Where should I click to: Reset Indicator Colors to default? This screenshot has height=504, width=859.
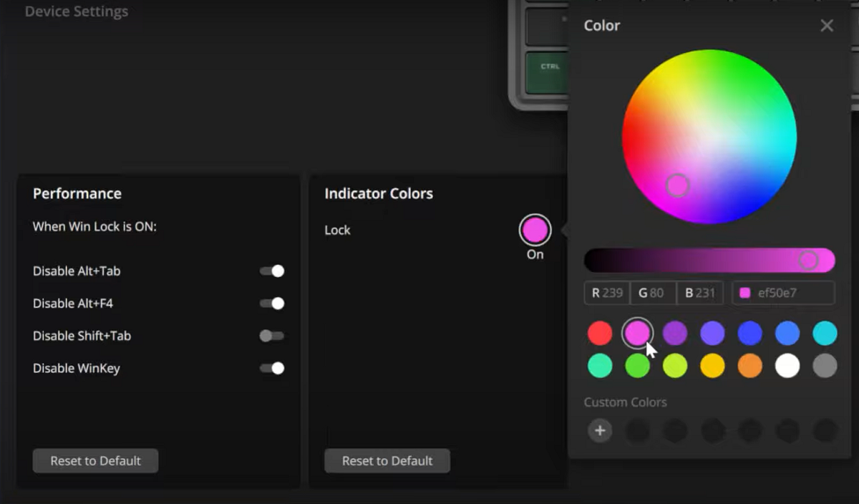coord(387,460)
